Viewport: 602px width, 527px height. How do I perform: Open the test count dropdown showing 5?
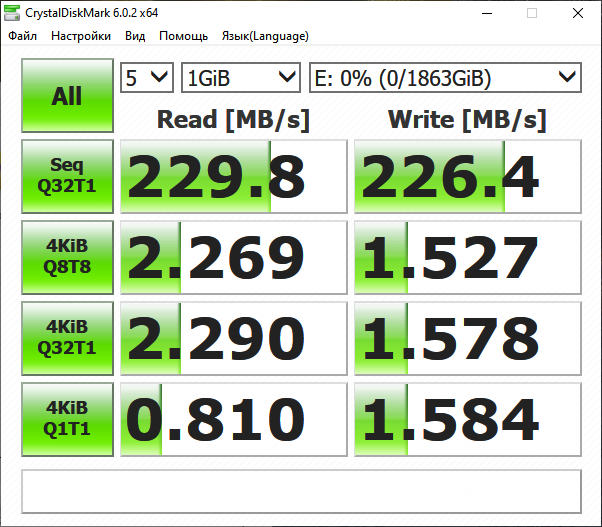(x=146, y=77)
